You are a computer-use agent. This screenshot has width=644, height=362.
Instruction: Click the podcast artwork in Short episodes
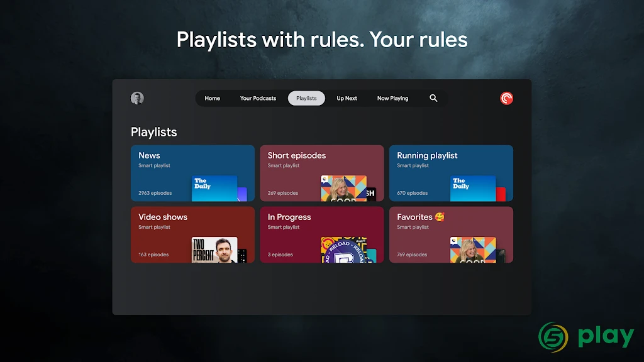coord(344,189)
